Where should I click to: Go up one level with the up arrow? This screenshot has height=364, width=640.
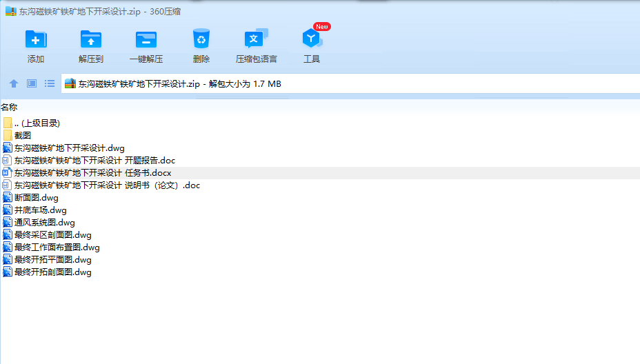click(x=14, y=83)
